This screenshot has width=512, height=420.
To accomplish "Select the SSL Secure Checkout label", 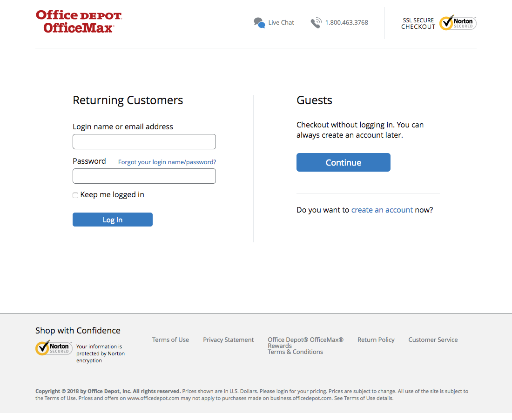I will click(x=418, y=22).
